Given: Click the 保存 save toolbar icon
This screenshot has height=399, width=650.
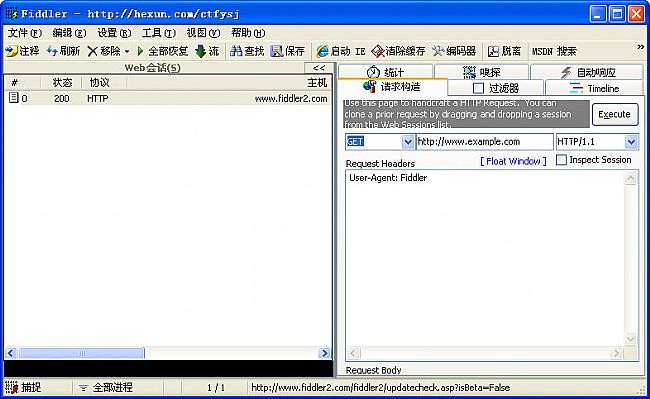Looking at the screenshot, I should 276,51.
